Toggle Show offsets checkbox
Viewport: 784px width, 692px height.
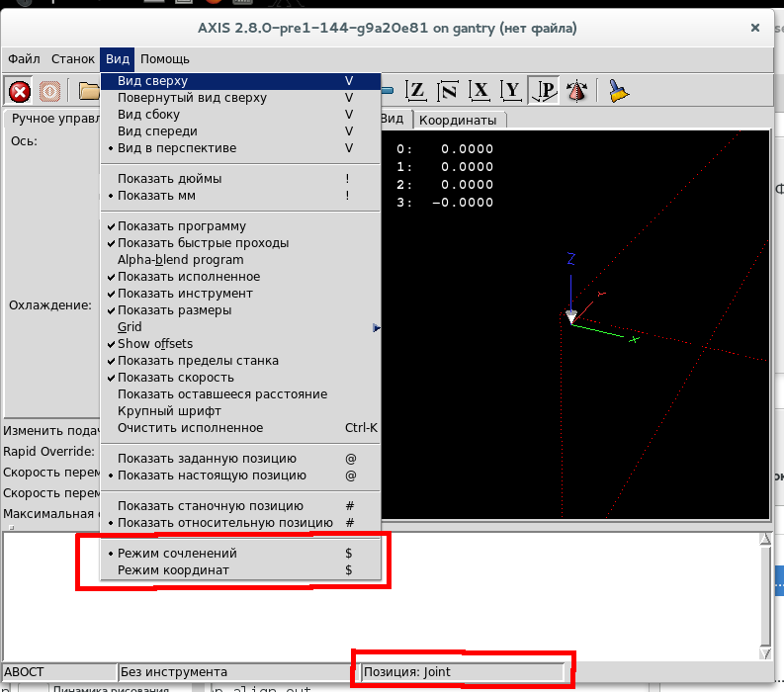point(240,344)
